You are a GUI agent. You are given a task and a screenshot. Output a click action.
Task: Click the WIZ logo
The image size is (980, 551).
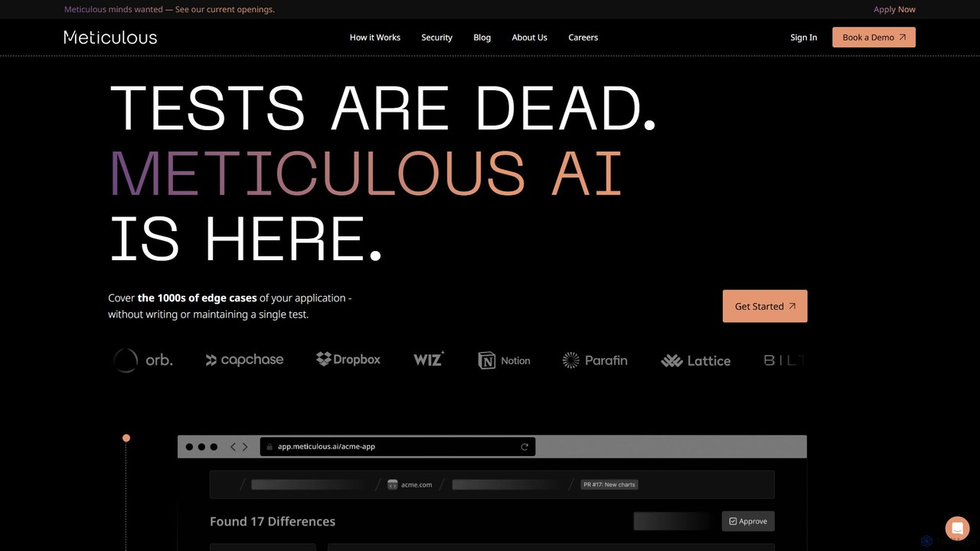(429, 359)
